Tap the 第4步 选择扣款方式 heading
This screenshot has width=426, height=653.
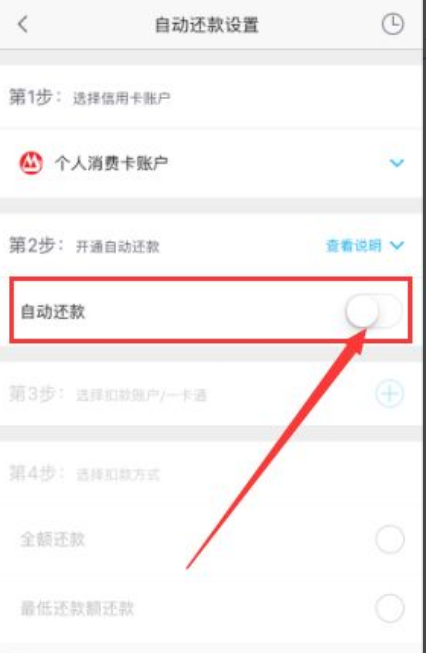[84, 474]
